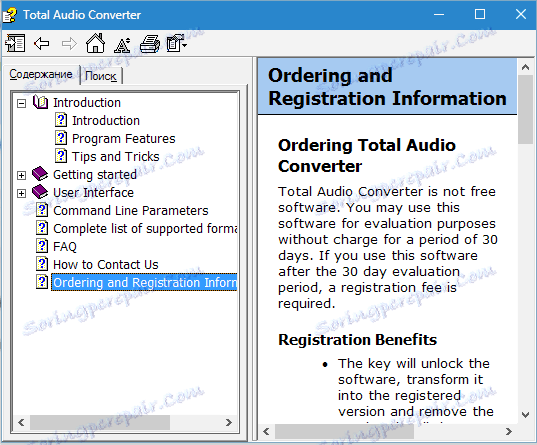Viewport: 537px width, 445px height.
Task: Click the article pane scroll-down arrow
Action: [525, 415]
